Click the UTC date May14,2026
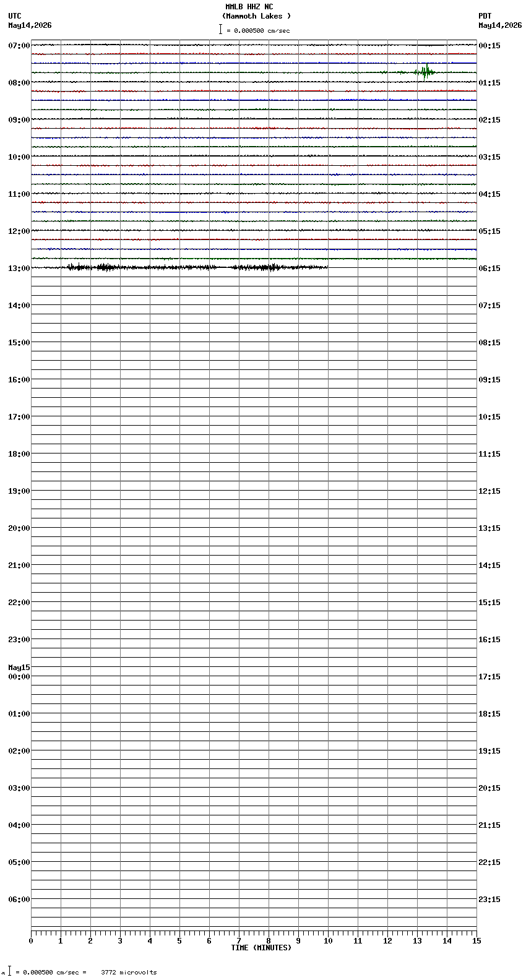Viewport: 526px width, 980px height. pos(30,25)
